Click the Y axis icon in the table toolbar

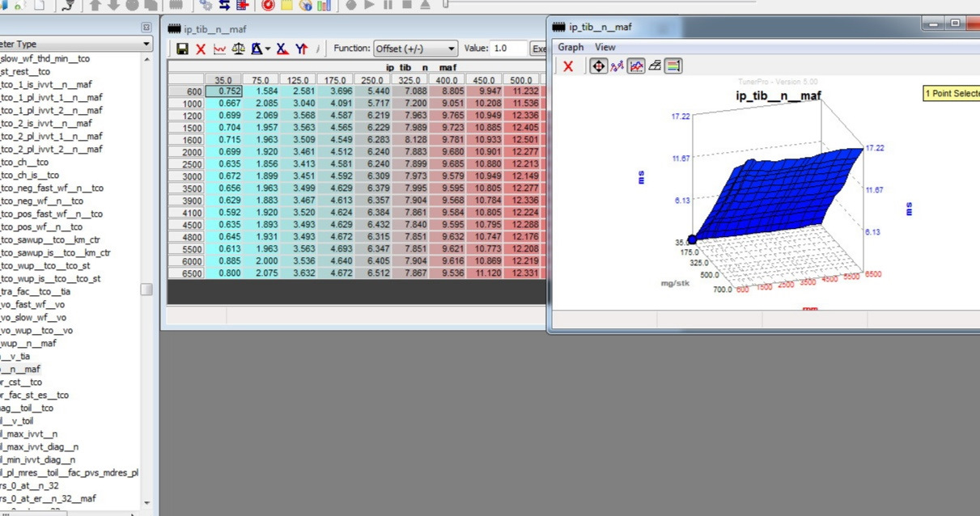[x=301, y=49]
